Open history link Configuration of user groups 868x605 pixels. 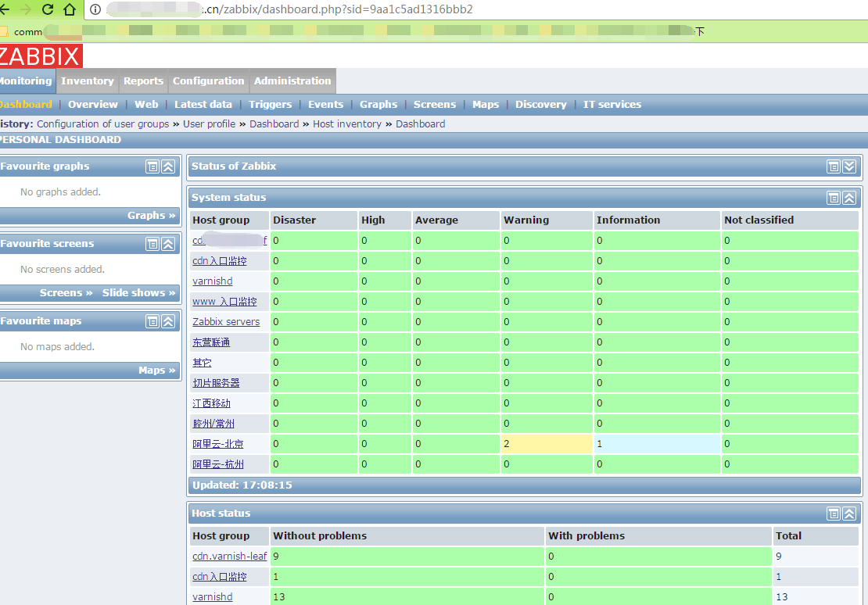[x=103, y=124]
